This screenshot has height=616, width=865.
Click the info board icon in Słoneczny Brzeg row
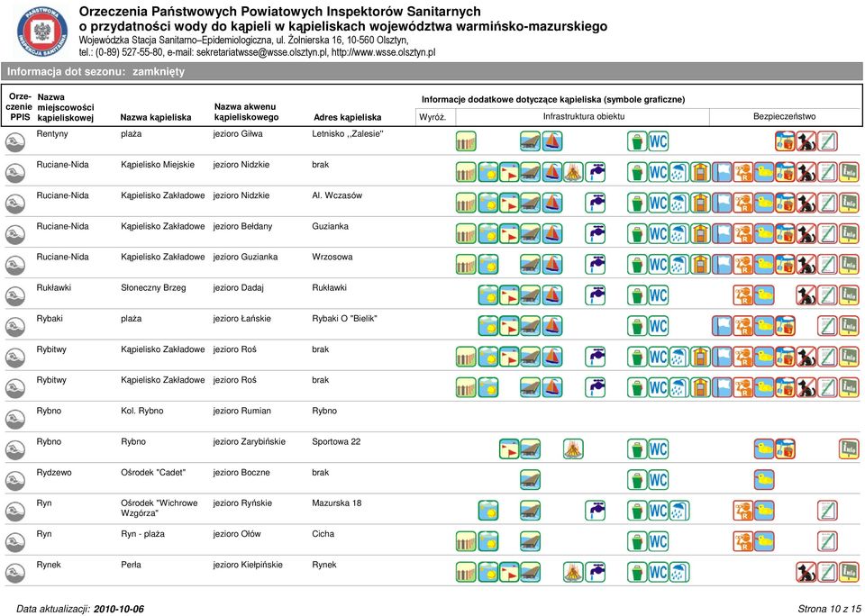coord(849,295)
